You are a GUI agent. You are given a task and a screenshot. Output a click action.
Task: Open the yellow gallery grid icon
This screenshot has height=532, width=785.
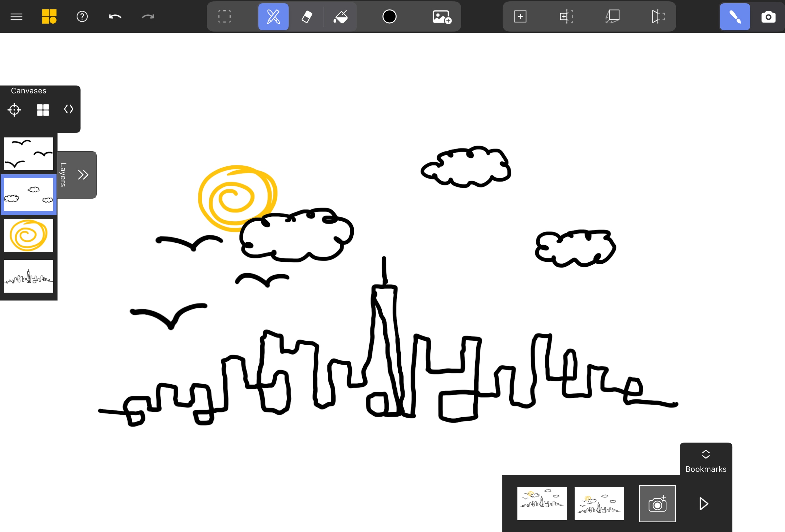[x=49, y=16]
